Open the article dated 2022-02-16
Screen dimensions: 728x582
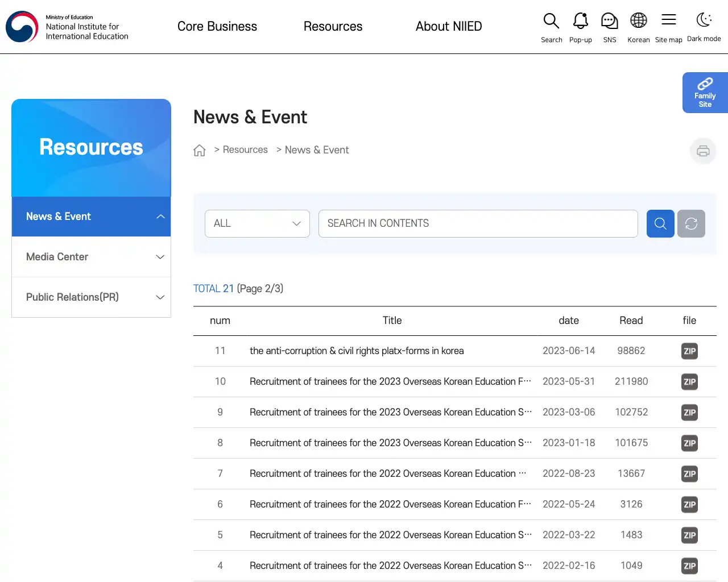(391, 566)
